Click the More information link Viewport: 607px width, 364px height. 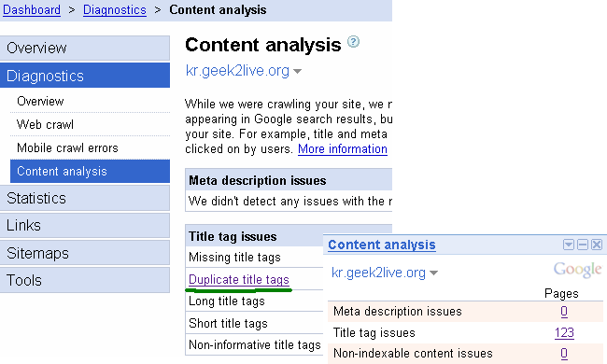[343, 149]
